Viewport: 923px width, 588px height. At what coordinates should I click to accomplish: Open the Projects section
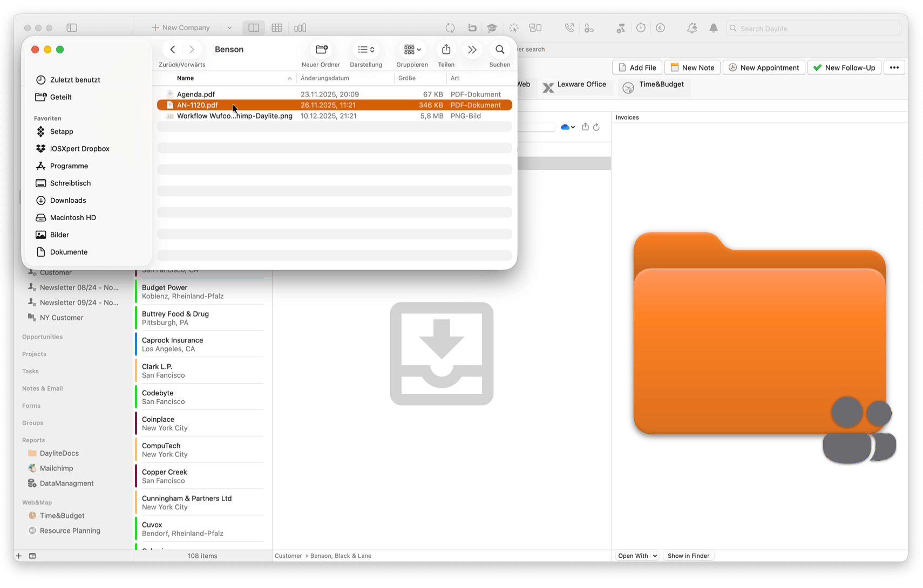pyautogui.click(x=35, y=354)
